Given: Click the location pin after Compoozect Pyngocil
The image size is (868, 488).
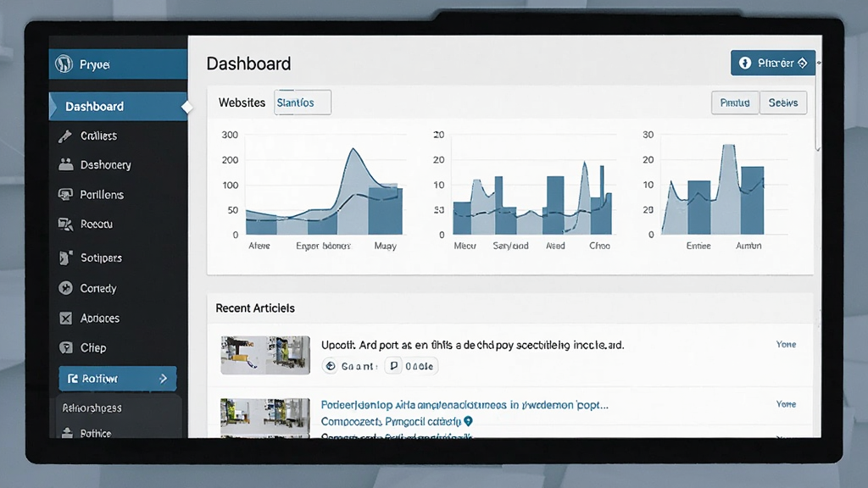Looking at the screenshot, I should pyautogui.click(x=468, y=421).
